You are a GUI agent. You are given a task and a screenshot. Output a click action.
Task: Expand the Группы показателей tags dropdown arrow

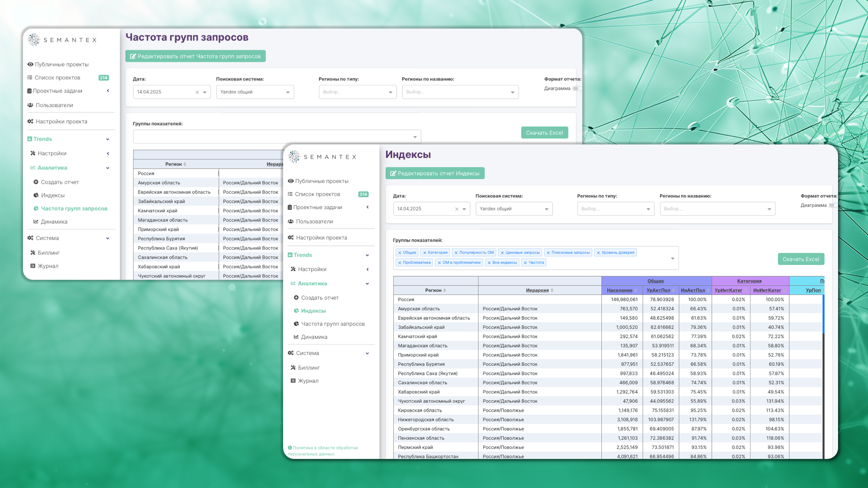[x=672, y=258]
